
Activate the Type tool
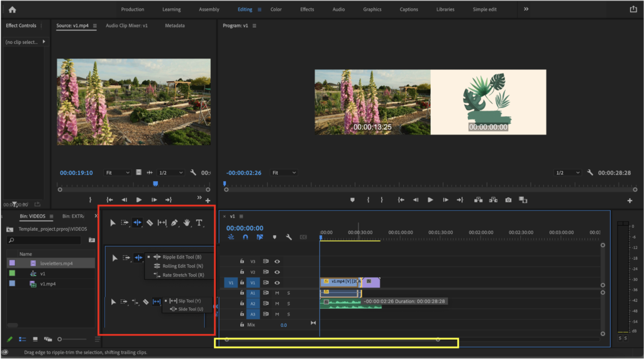coord(199,223)
